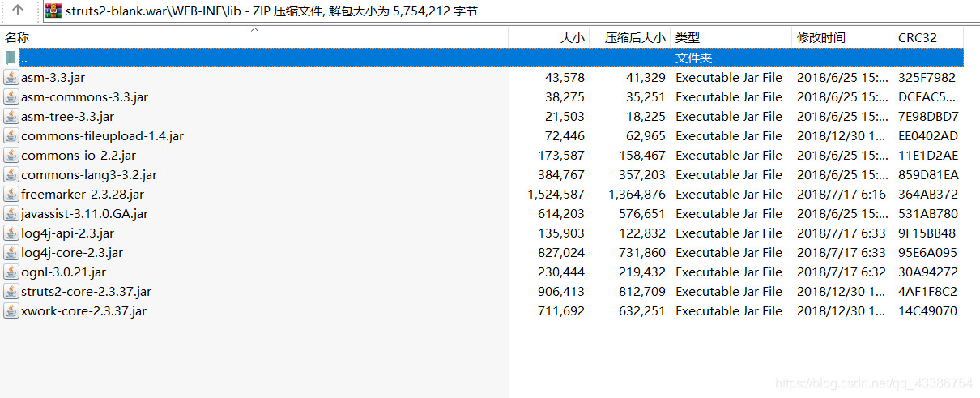Click the xwork-core-2.3.37.jar file name
This screenshot has width=980, height=398.
(83, 311)
